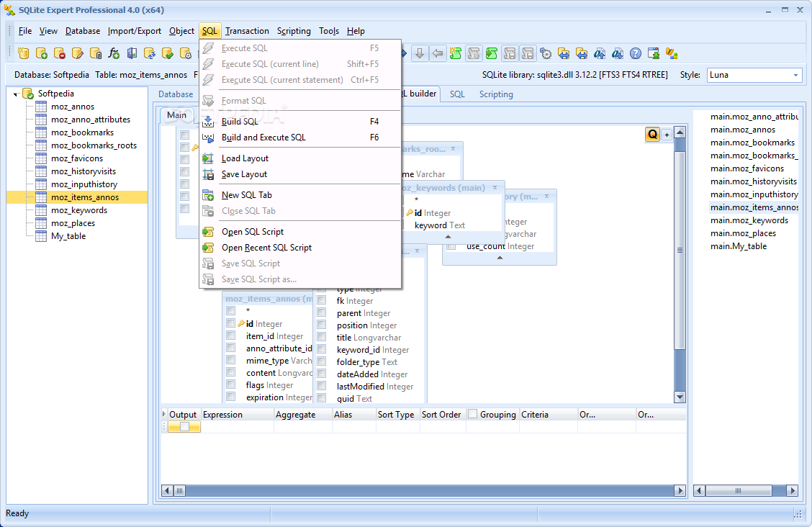This screenshot has height=527, width=812.
Task: Toggle the Grouping column header checkbox
Action: pyautogui.click(x=472, y=414)
